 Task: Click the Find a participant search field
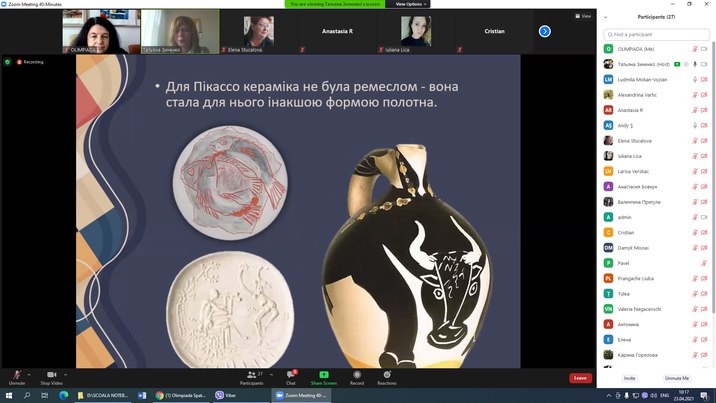(x=657, y=33)
